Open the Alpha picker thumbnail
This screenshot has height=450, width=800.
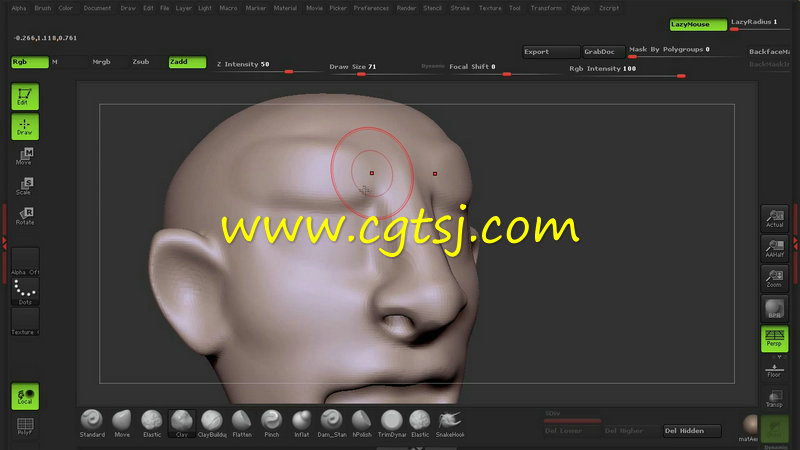(x=25, y=262)
